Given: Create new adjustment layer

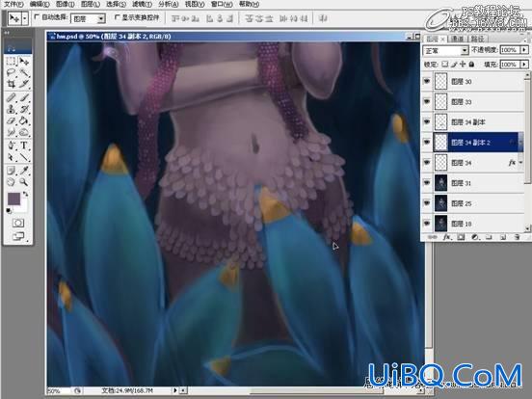Looking at the screenshot, I should click(475, 237).
